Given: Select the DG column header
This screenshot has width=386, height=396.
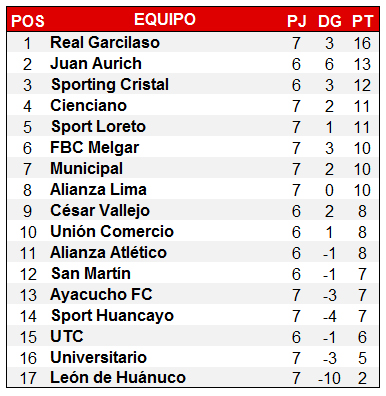Looking at the screenshot, I should tap(330, 21).
